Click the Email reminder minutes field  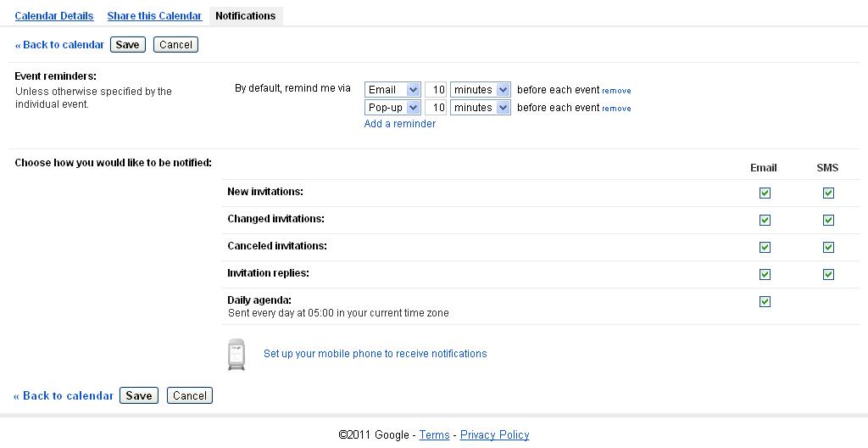pos(436,90)
